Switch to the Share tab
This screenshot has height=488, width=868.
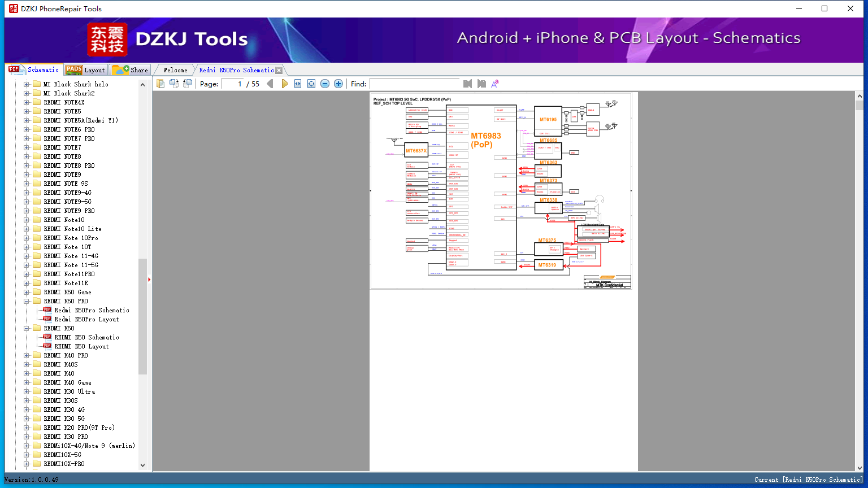[x=131, y=70]
